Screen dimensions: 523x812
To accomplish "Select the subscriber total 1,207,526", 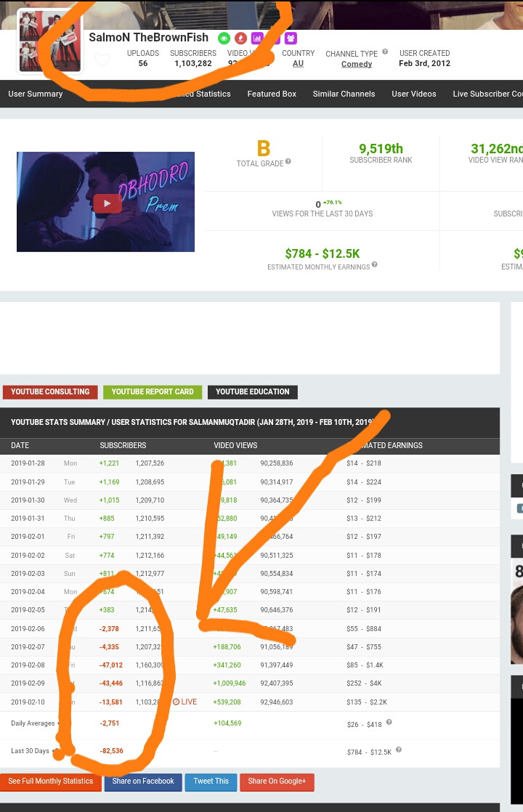I will click(150, 463).
